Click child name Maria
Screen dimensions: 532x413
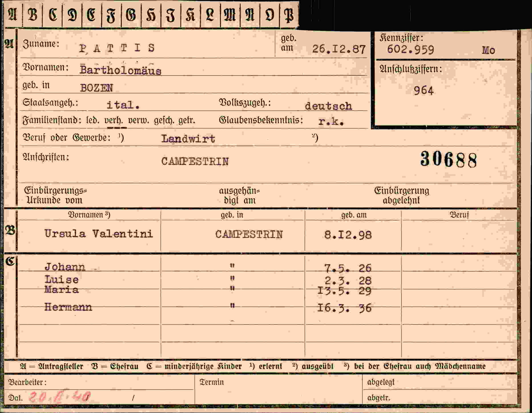pyautogui.click(x=62, y=290)
